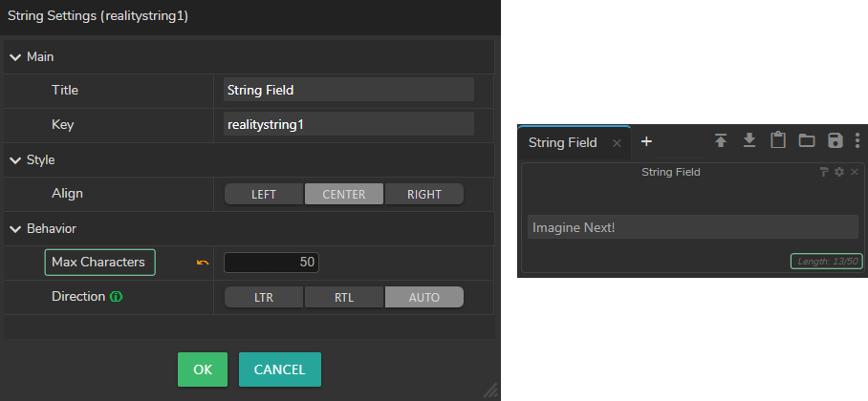Collapse the Main section
The image size is (868, 401).
pos(15,57)
